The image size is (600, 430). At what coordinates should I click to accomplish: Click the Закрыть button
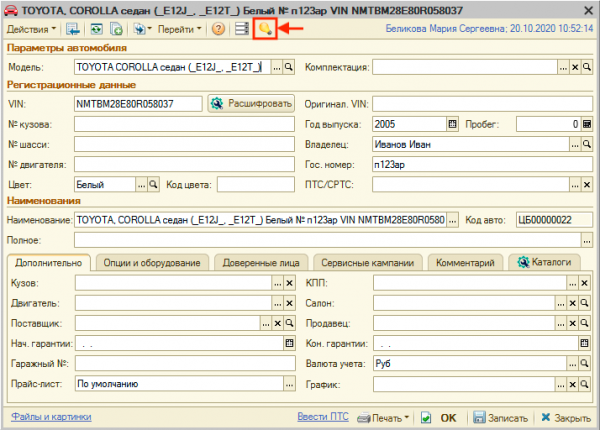(566, 418)
